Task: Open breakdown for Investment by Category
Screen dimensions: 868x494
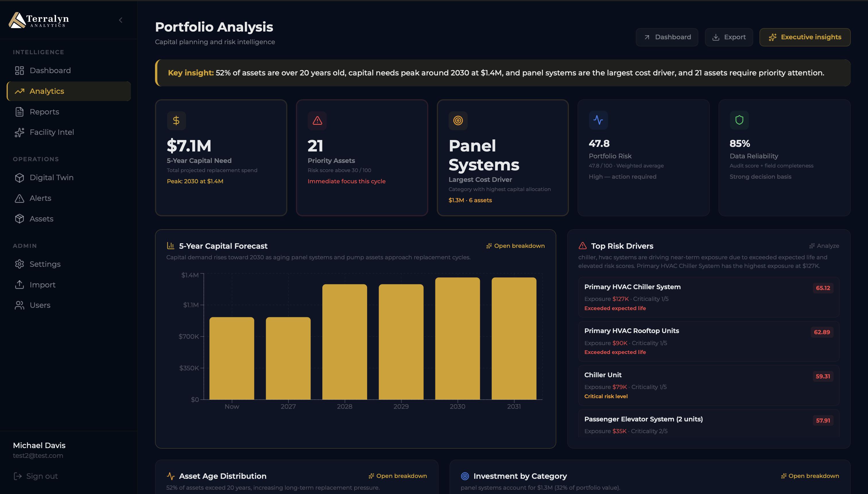Action: pos(810,476)
